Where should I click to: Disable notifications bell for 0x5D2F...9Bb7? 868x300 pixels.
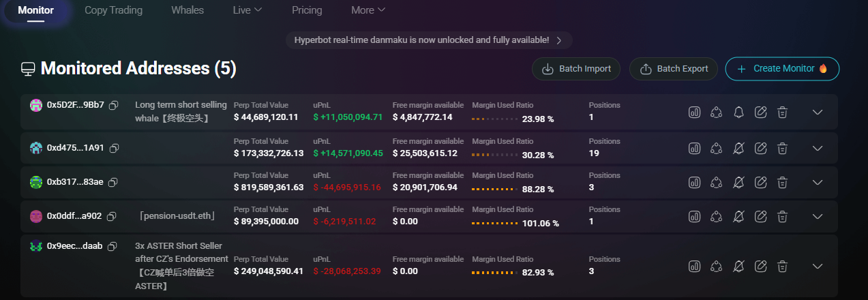point(738,112)
